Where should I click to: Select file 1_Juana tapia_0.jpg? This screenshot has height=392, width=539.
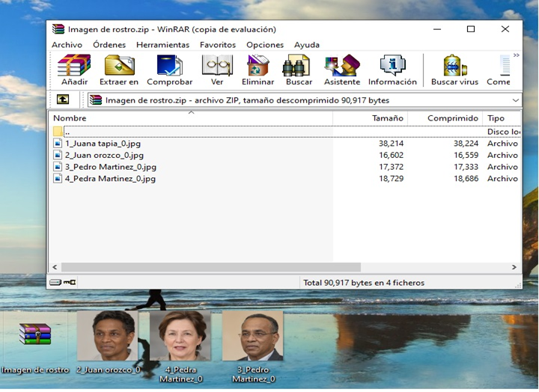[x=103, y=144]
